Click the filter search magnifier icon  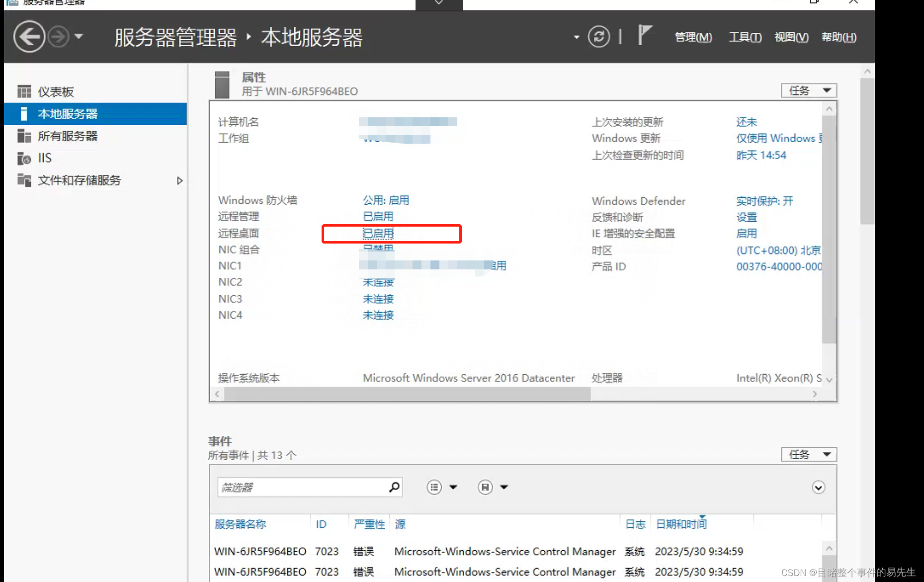pos(395,487)
